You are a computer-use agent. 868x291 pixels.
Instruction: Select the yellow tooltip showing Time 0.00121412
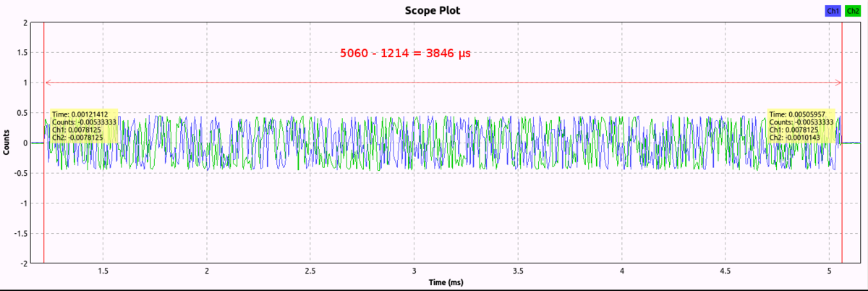point(85,126)
